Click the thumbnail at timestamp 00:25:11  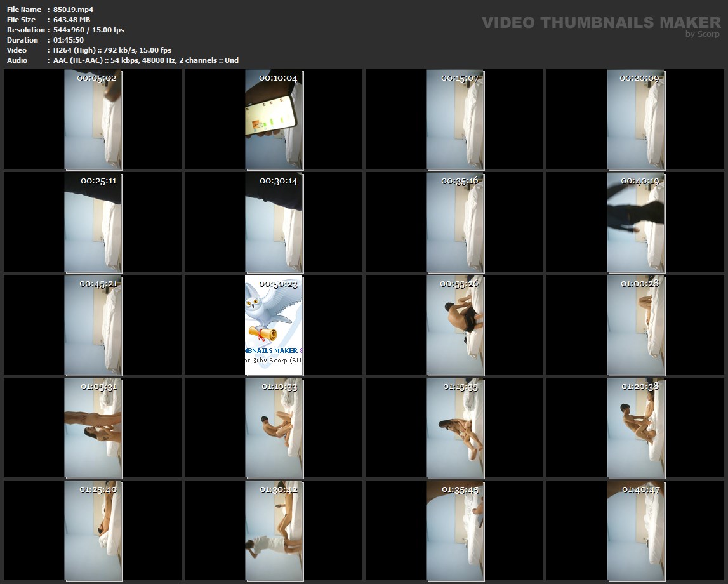point(93,223)
